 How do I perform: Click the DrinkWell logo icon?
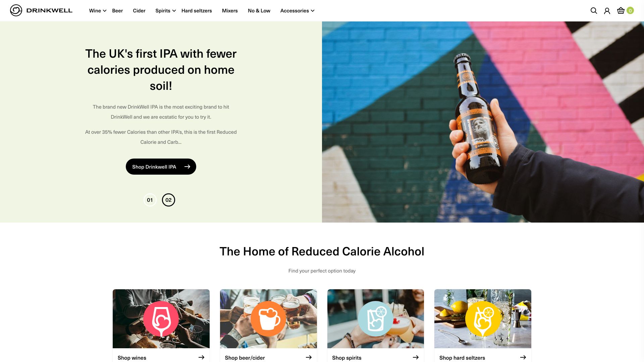[x=16, y=10]
